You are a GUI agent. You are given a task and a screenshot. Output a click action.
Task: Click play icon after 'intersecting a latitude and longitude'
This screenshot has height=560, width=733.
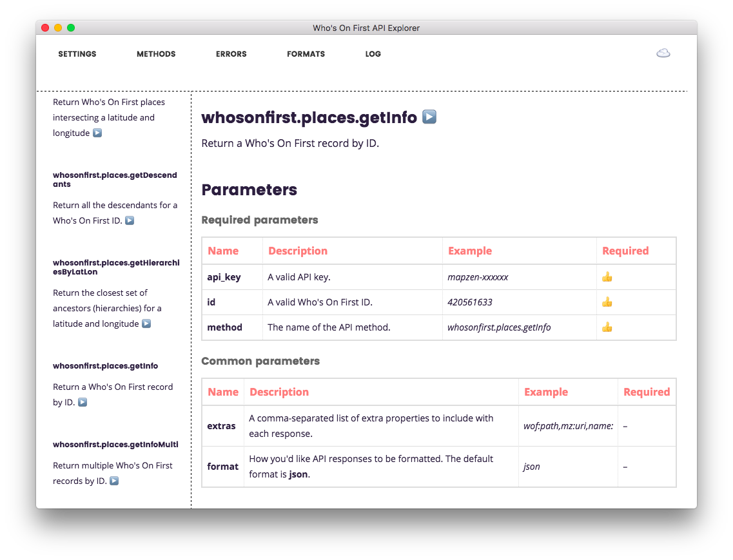click(x=97, y=133)
